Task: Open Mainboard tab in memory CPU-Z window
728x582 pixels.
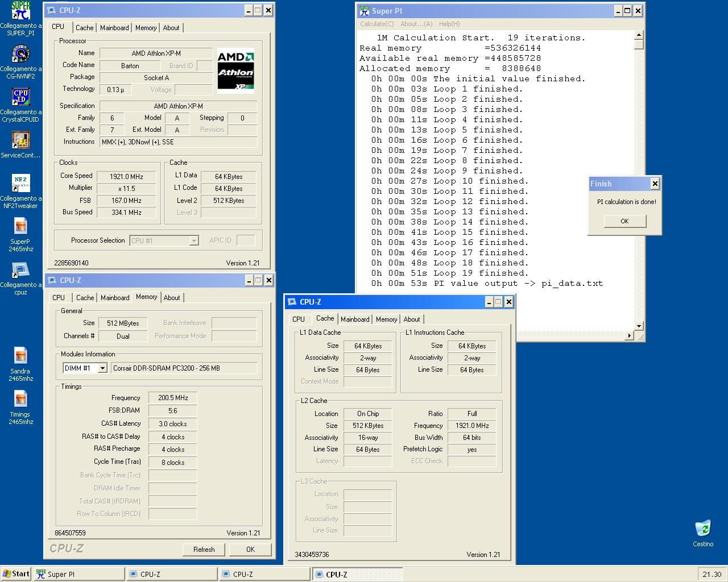Action: (115, 298)
